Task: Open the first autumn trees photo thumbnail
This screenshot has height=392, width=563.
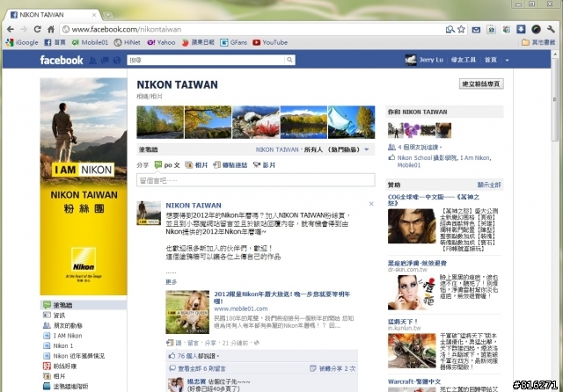Action: coord(160,122)
